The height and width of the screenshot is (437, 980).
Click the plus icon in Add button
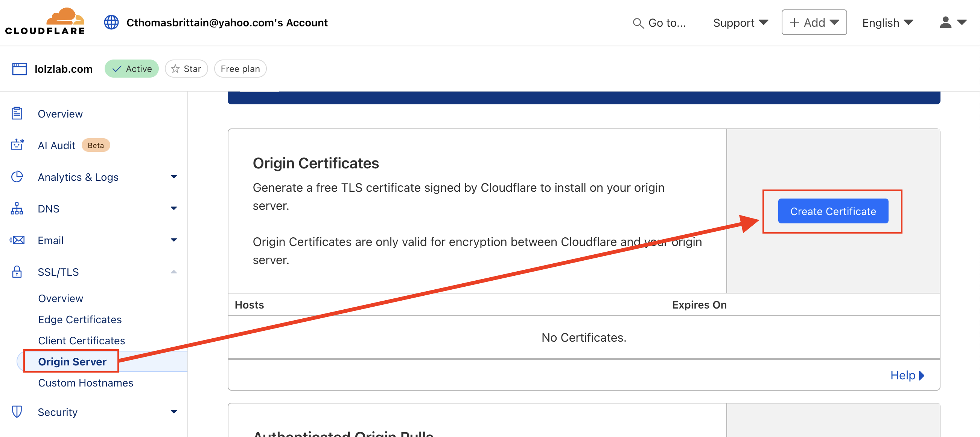point(794,23)
